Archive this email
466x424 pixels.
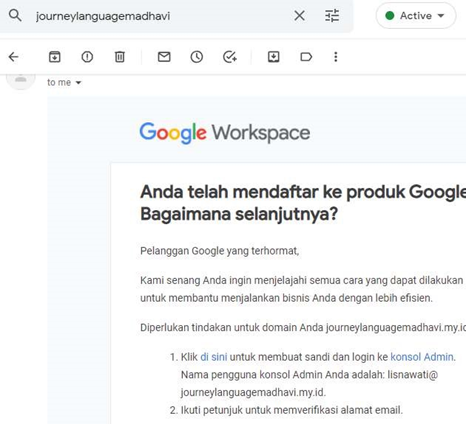point(55,57)
